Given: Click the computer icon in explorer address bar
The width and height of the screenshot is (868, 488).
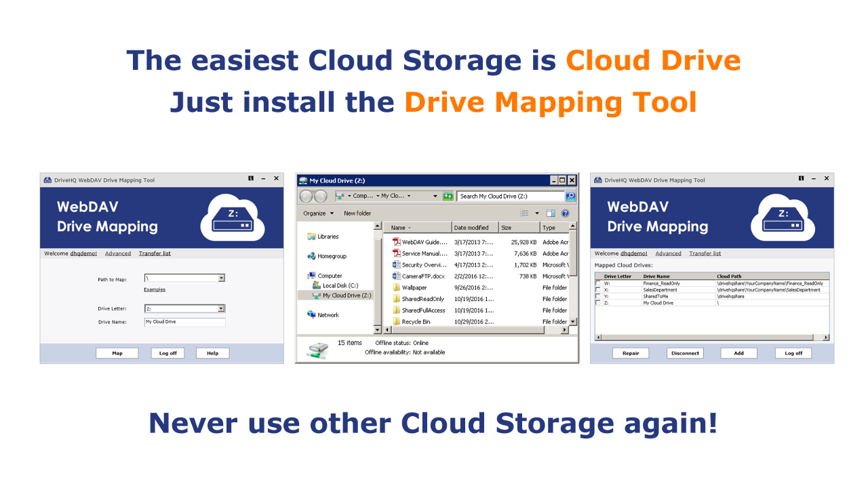Looking at the screenshot, I should (x=340, y=196).
